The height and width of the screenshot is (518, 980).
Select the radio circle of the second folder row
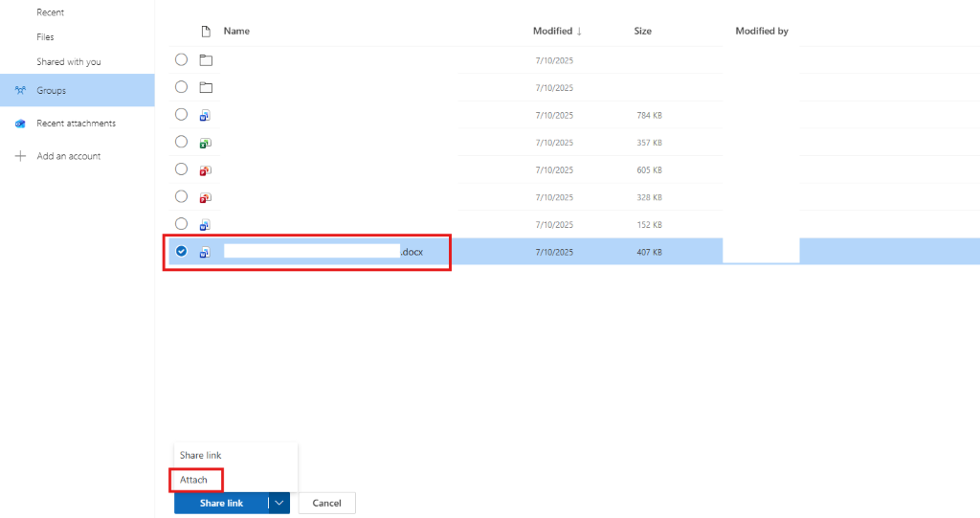point(181,87)
